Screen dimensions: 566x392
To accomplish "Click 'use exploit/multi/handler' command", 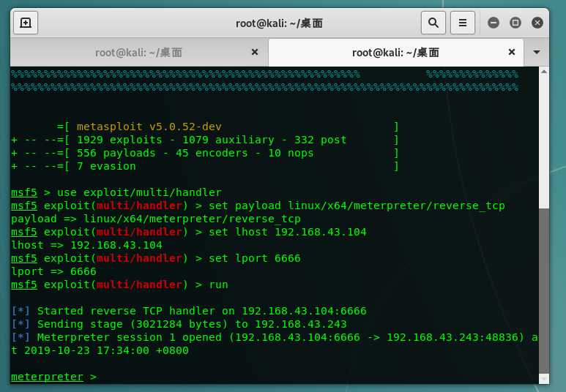I will point(139,192).
